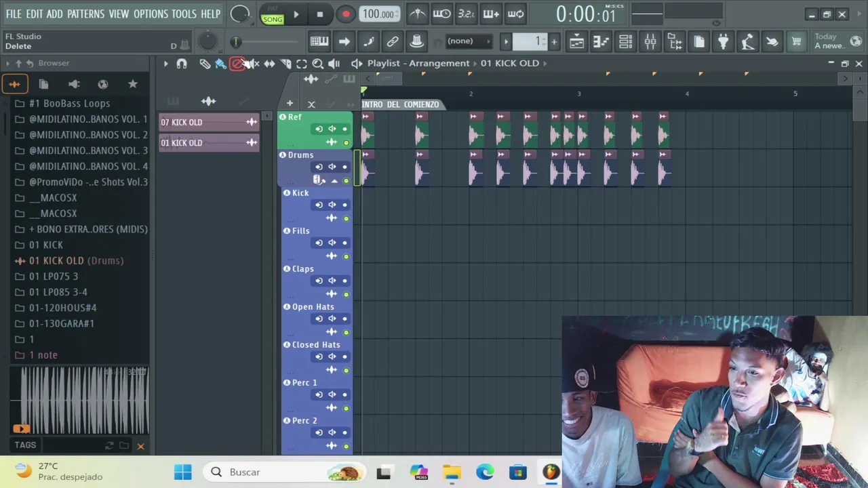Screen dimensions: 868x488
Task: Mute the Ref track
Action: 332,129
